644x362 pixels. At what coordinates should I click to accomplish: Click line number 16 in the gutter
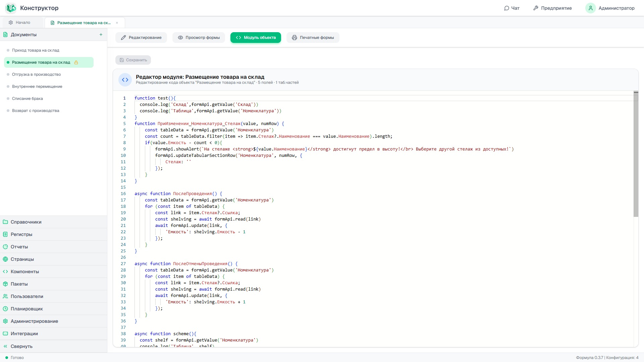123,194
